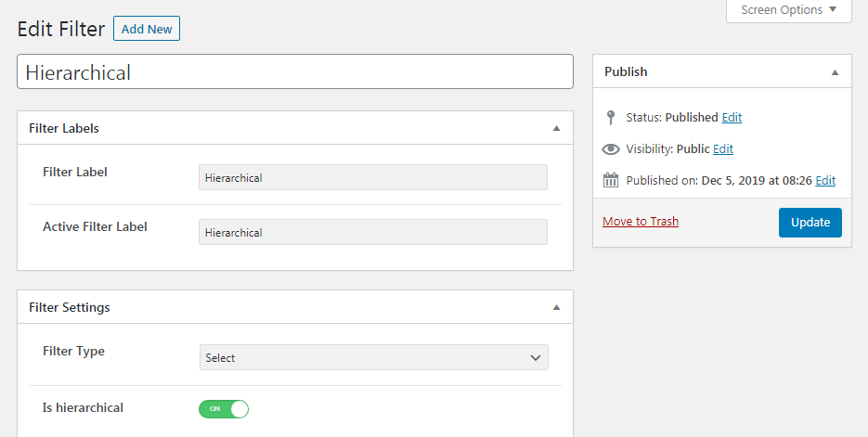
Task: Click the Filter Settings panel title
Action: tap(70, 307)
